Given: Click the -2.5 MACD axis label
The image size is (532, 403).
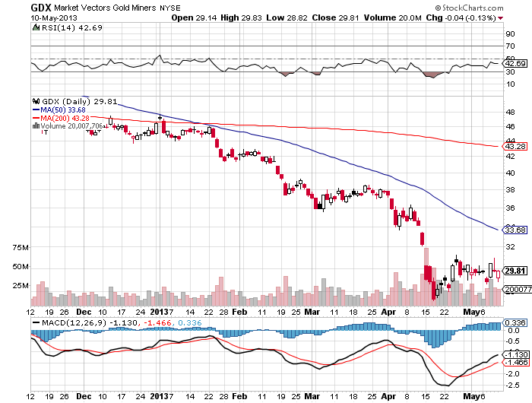Looking at the screenshot, I should click(x=512, y=385).
